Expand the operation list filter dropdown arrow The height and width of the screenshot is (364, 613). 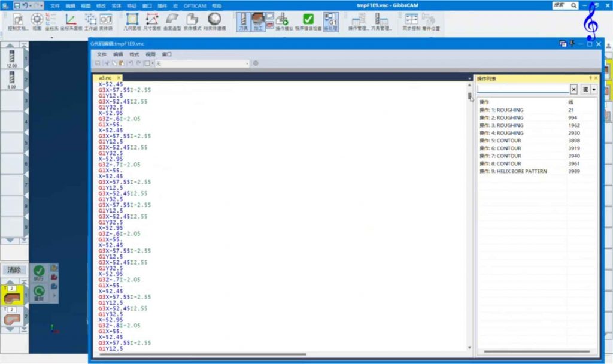tap(594, 89)
